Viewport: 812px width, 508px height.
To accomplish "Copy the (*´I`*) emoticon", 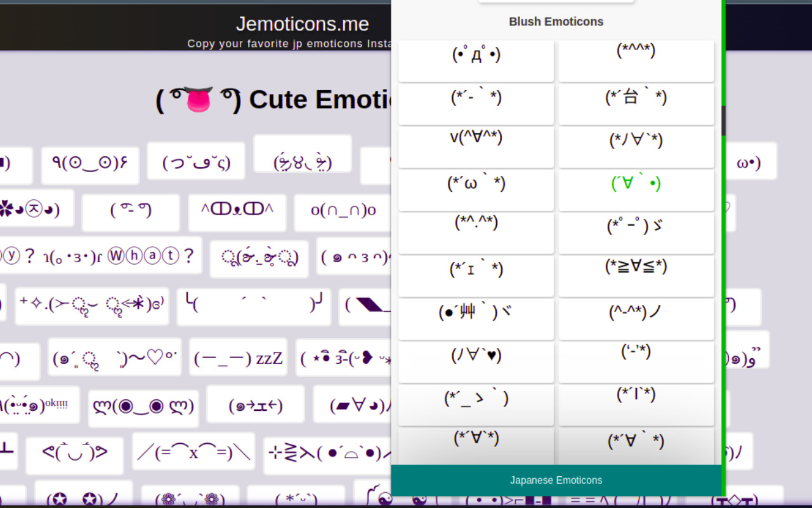I will click(x=636, y=405).
